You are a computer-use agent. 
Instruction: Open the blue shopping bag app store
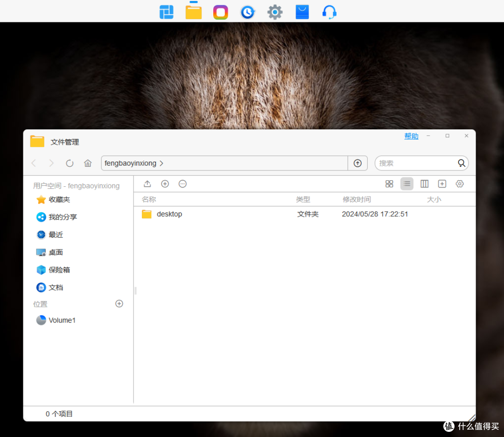302,12
